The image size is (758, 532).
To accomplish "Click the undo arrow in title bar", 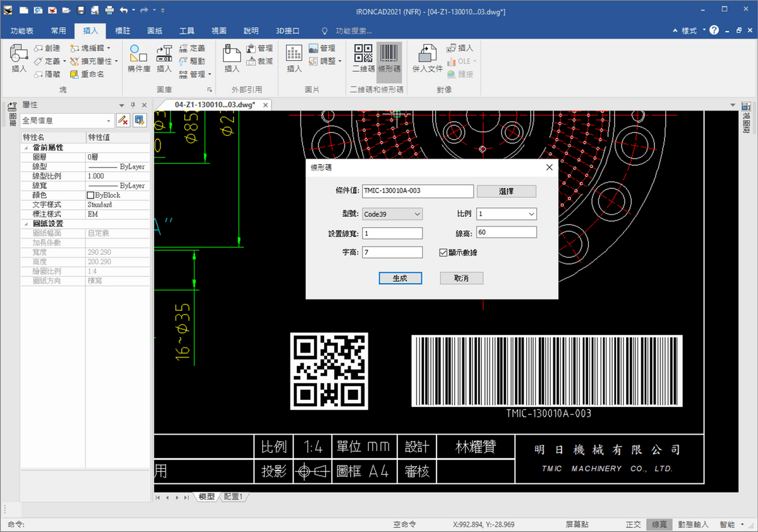I will click(123, 11).
